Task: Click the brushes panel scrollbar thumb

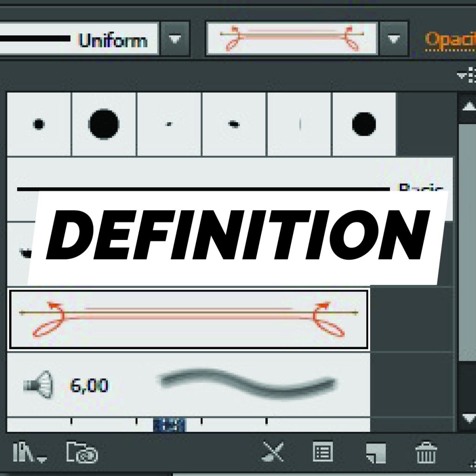Action: [468, 242]
